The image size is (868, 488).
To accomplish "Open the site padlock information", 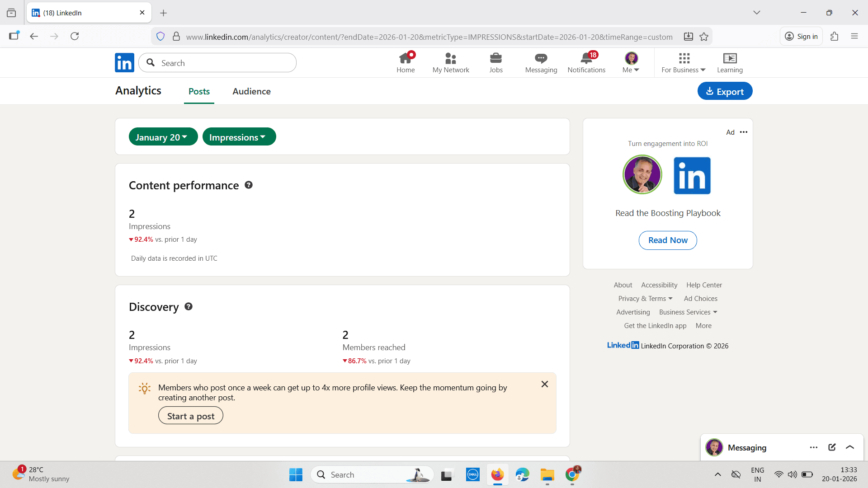I will point(176,37).
